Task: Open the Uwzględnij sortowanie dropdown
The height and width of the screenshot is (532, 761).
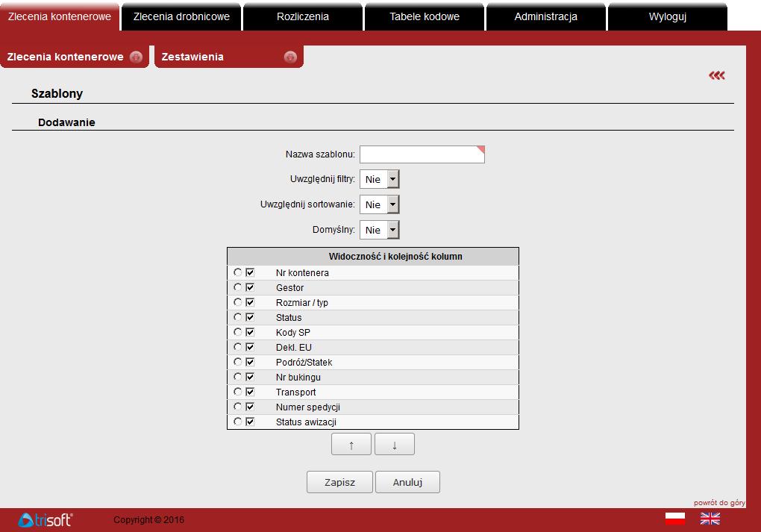Action: 380,204
